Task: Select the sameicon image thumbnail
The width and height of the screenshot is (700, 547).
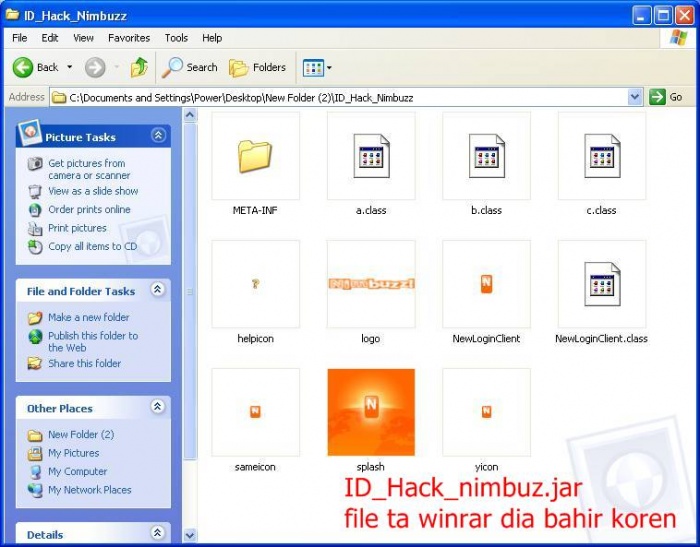Action: [255, 412]
